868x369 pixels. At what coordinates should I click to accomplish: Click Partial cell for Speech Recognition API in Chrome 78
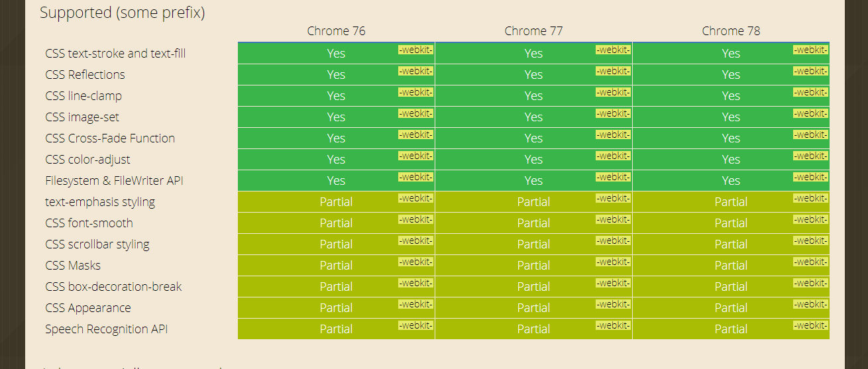[x=731, y=329]
